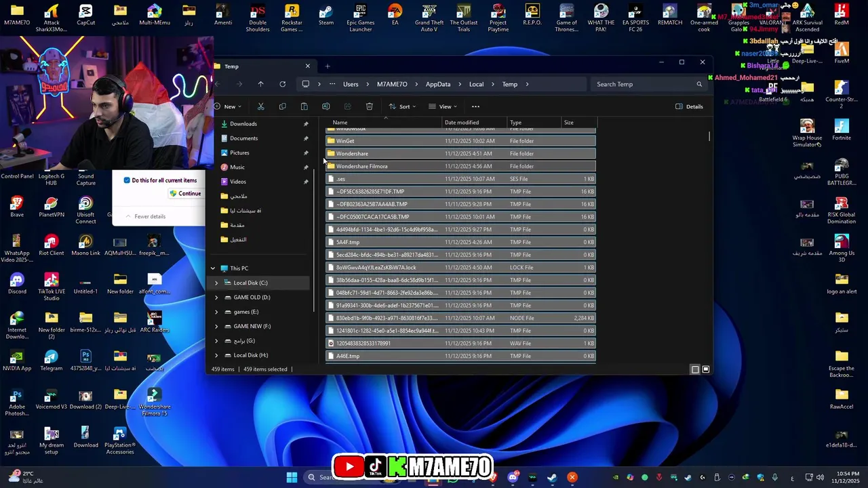
Task: Delete selected items with trash icon
Action: click(x=369, y=106)
